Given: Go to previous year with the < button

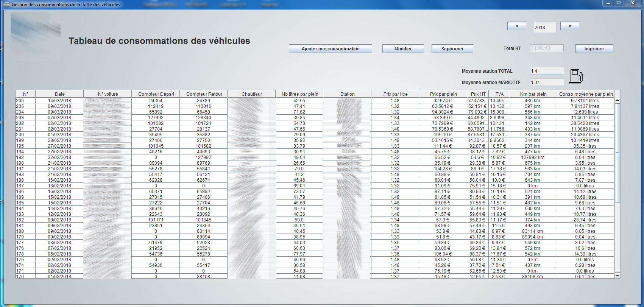Looking at the screenshot, I should click(x=517, y=26).
